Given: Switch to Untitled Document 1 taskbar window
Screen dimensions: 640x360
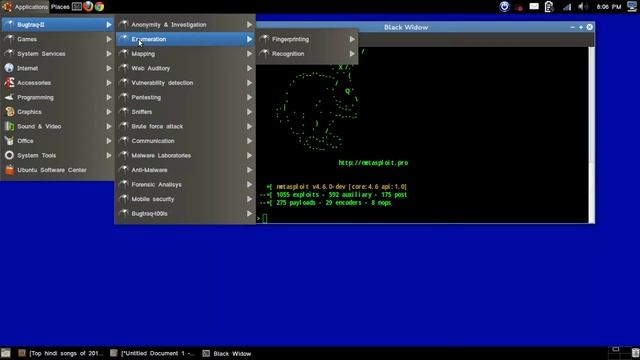Looking at the screenshot, I should tap(153, 353).
